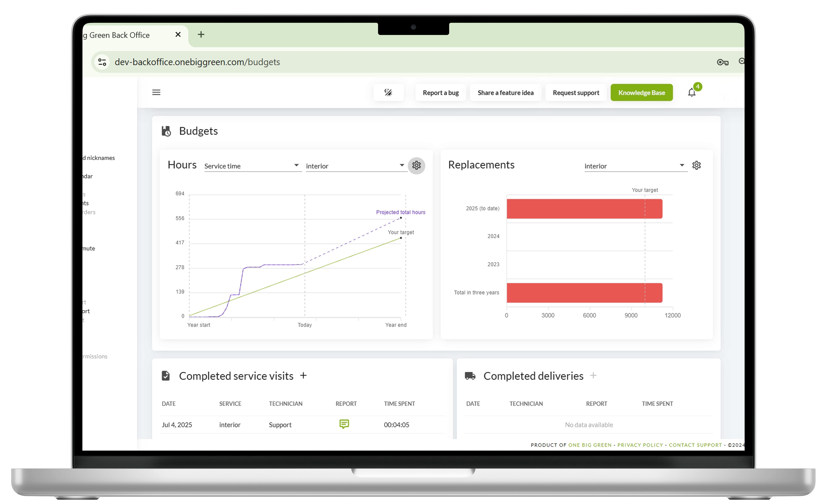Click the Report a bug button
The height and width of the screenshot is (504, 825).
coord(441,93)
